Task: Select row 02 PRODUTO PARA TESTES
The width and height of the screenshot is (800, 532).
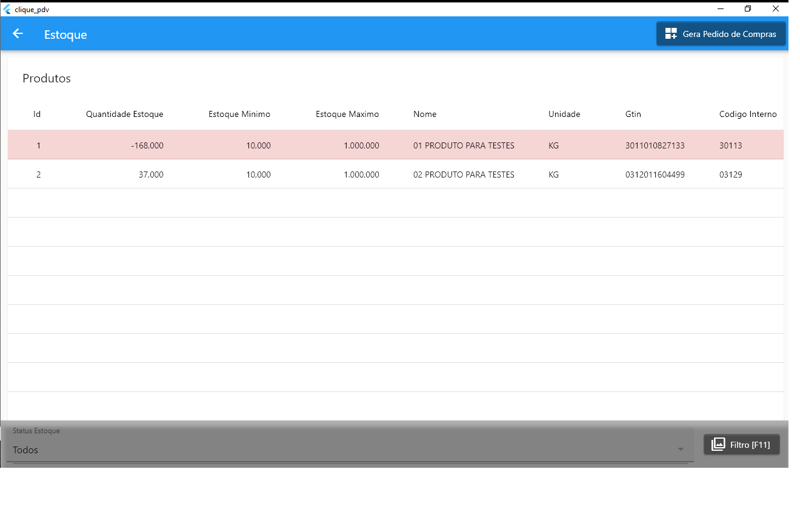Action: (x=464, y=175)
